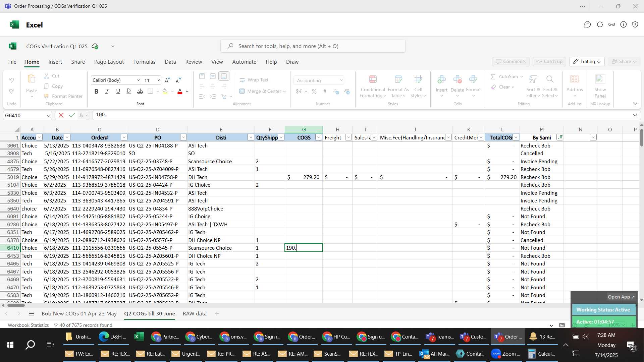
Task: Apply double underline formatting
Action: (129, 91)
